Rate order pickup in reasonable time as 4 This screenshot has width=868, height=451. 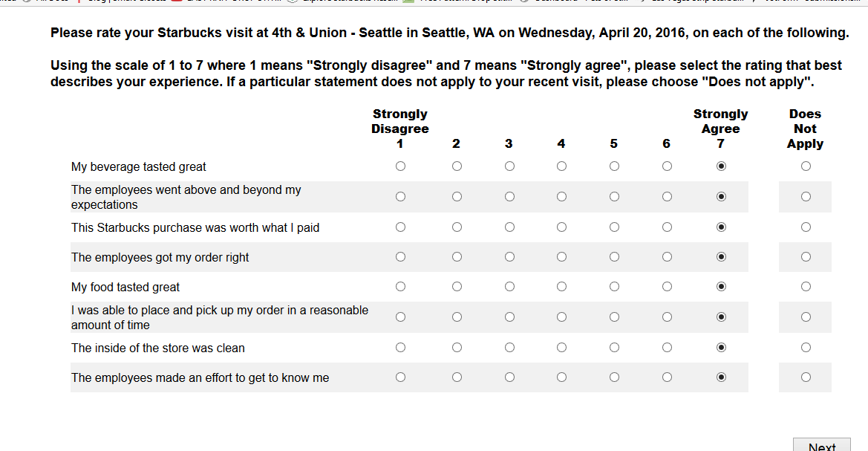click(x=561, y=317)
